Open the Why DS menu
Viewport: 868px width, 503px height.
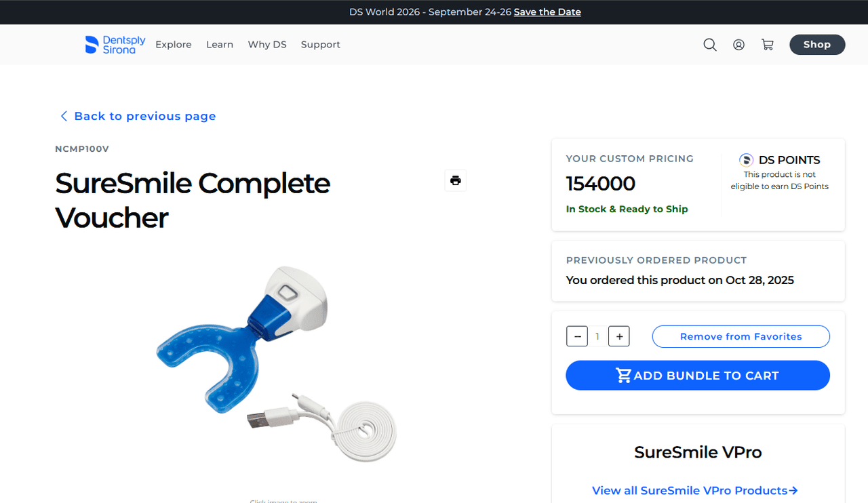click(x=267, y=45)
